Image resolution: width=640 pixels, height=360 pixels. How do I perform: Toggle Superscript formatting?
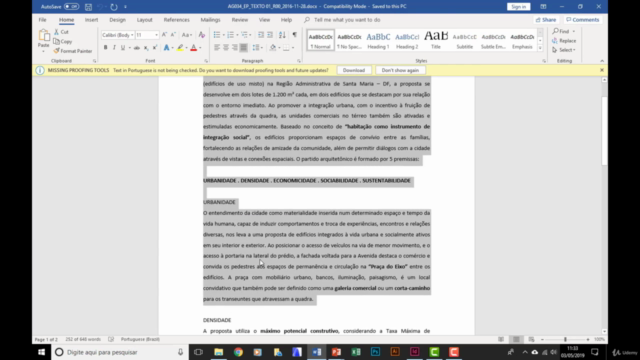[155, 48]
